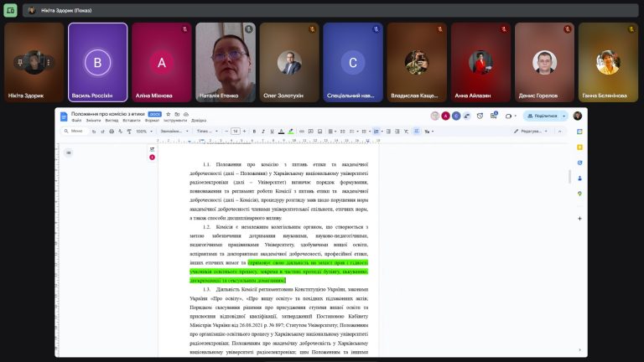Toggle bold formatting
Viewport: 644px width, 362px height.
252,131
